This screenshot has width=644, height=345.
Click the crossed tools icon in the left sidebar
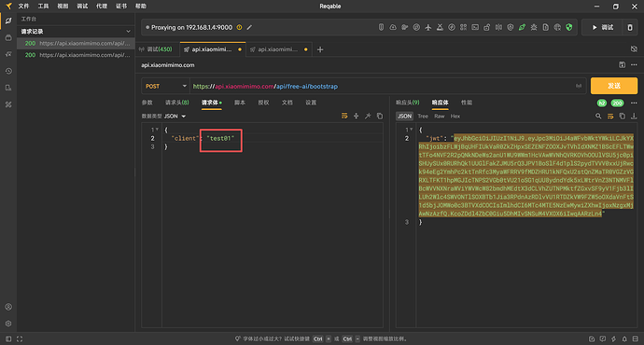click(8, 104)
